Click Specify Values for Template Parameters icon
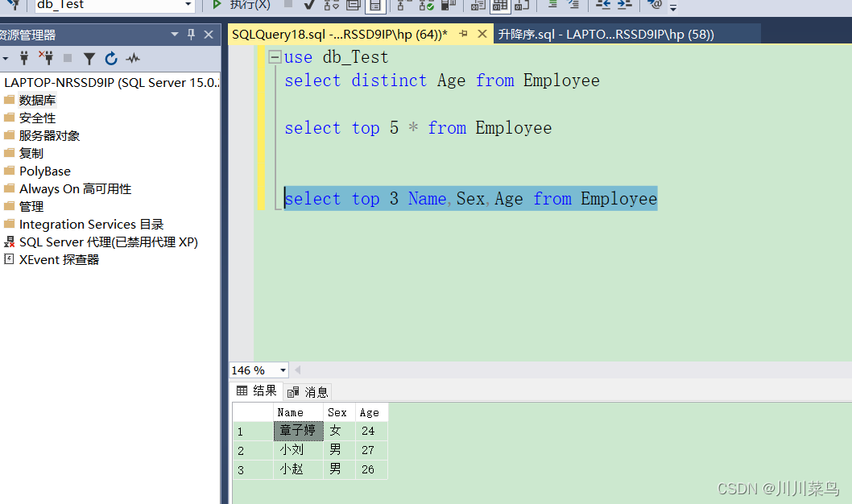852x504 pixels. pos(656,4)
